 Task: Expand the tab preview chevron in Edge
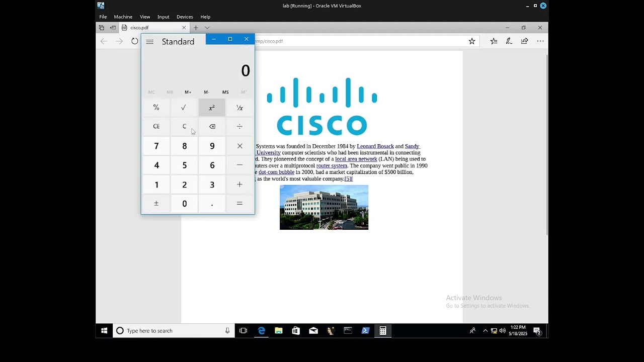[x=207, y=28]
